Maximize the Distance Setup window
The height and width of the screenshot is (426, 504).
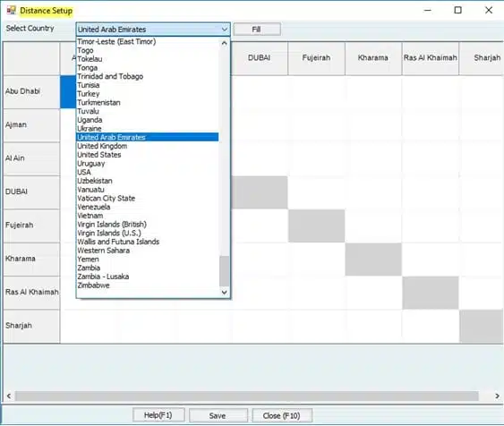tap(457, 10)
